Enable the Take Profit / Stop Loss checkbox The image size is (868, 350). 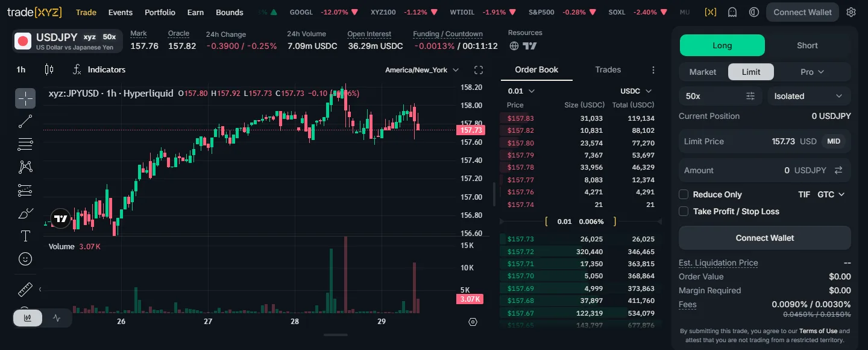[x=684, y=211]
